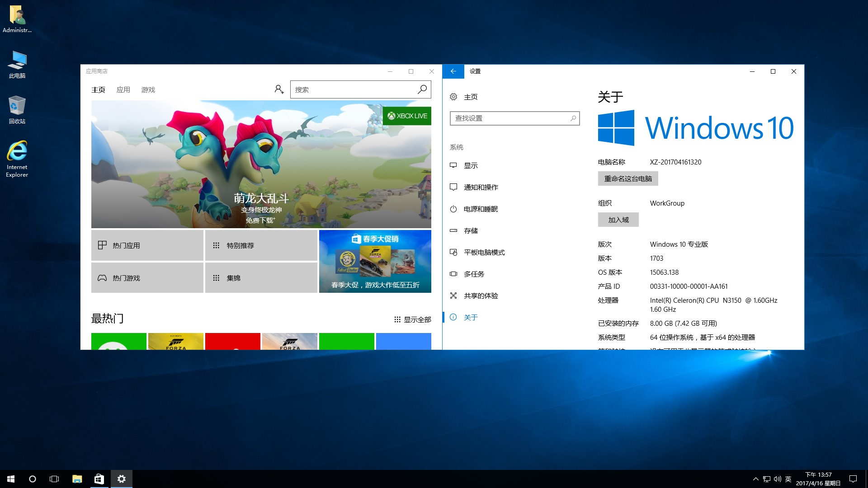Click Rename this PC button
This screenshot has height=488, width=868.
[x=628, y=178]
